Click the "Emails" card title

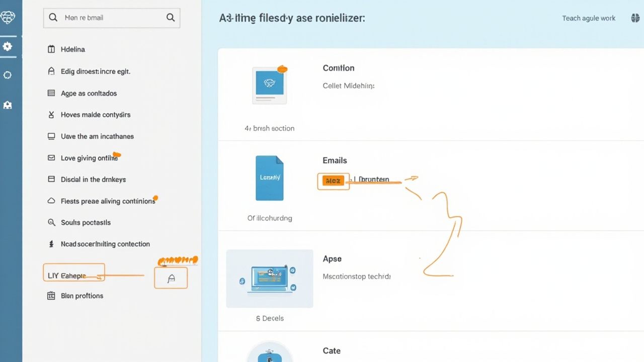(x=335, y=160)
